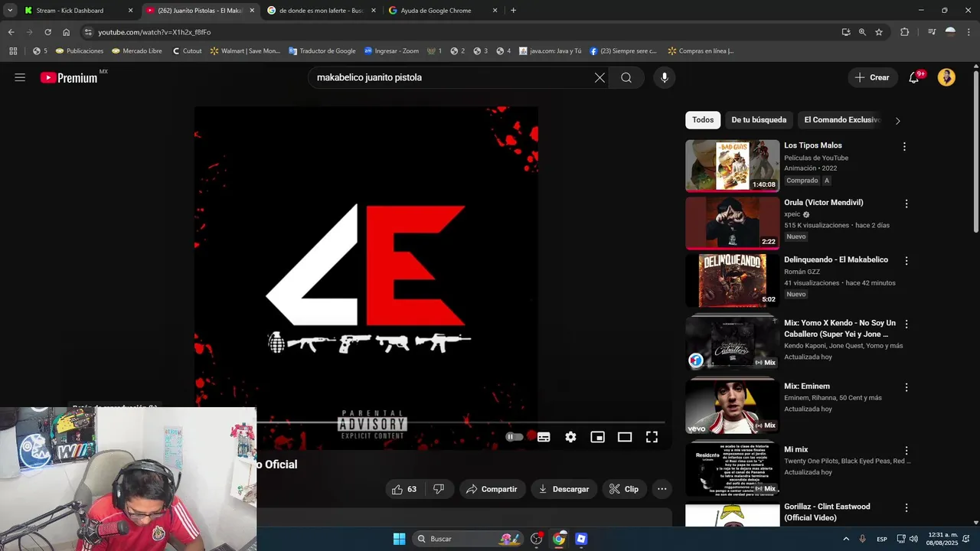Viewport: 980px width, 551px height.
Task: Click the Compartir share button
Action: [492, 489]
